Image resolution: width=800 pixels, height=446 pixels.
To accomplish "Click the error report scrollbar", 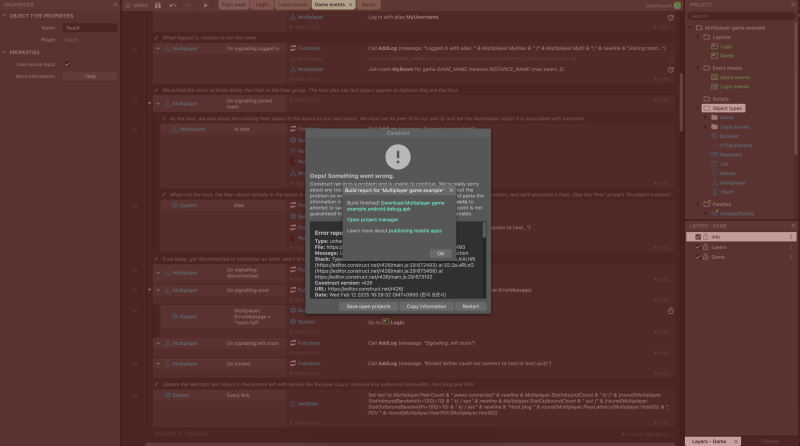I will pos(484,230).
